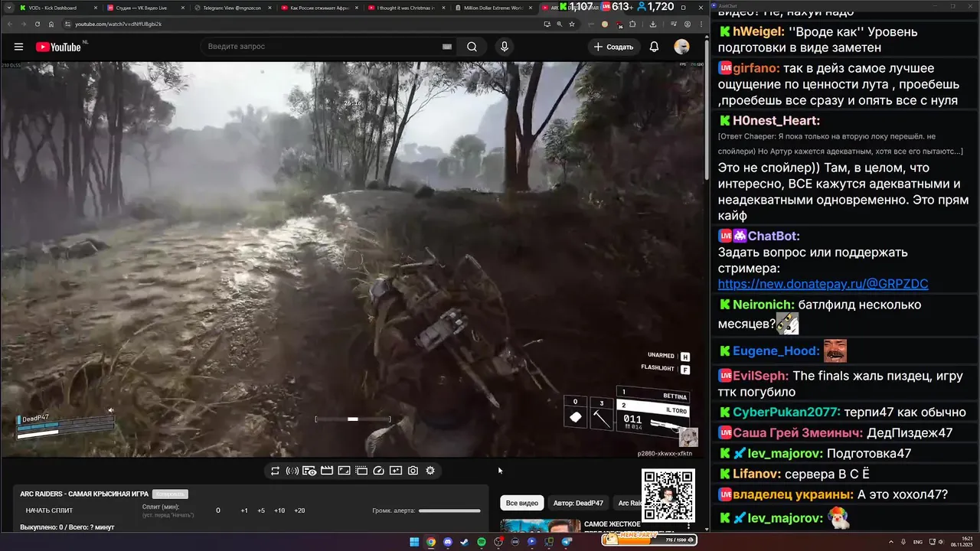Switch to Million Dollar Extreme tab

(492, 8)
